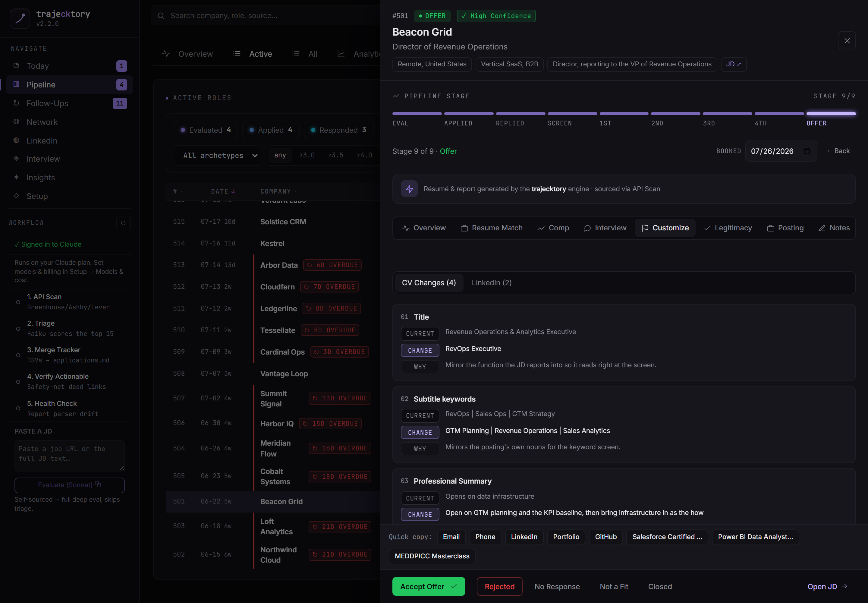Select the CV Changes (4) tab
868x603 pixels.
429,283
